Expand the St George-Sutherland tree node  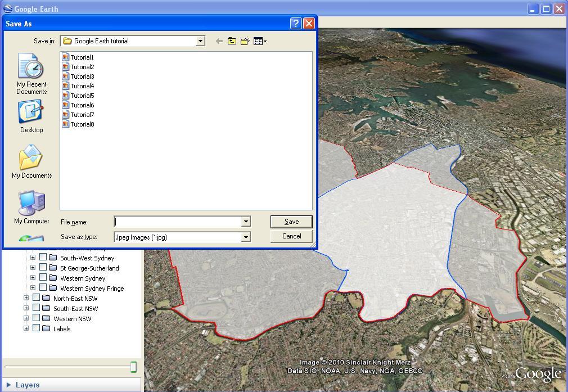click(33, 268)
